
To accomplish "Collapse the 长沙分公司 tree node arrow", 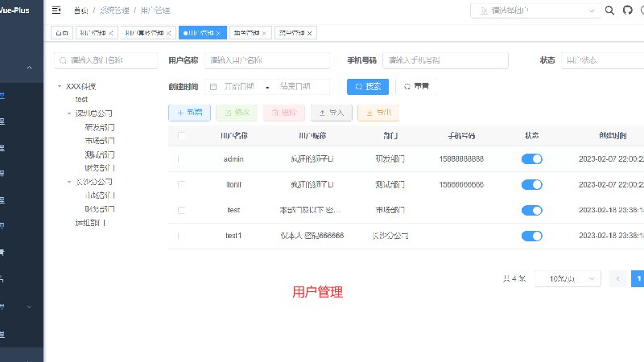I will click(69, 182).
